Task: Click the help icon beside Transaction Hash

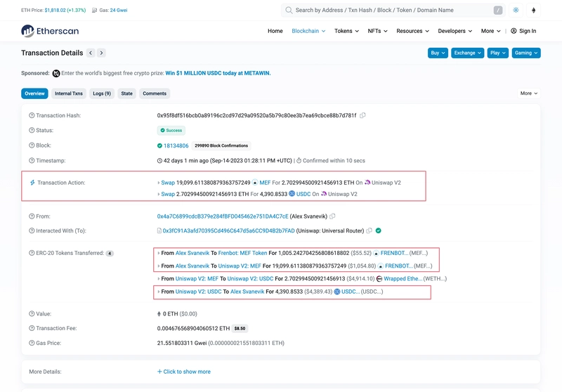Action: click(x=32, y=115)
